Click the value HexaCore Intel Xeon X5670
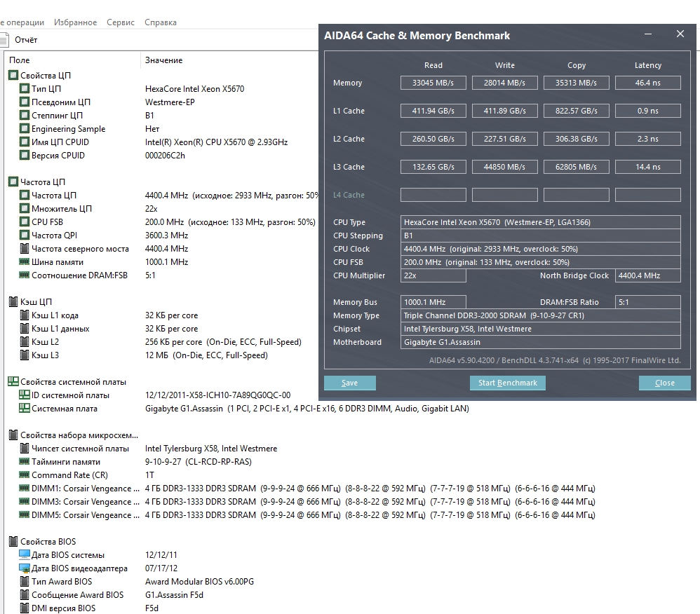 pyautogui.click(x=195, y=89)
